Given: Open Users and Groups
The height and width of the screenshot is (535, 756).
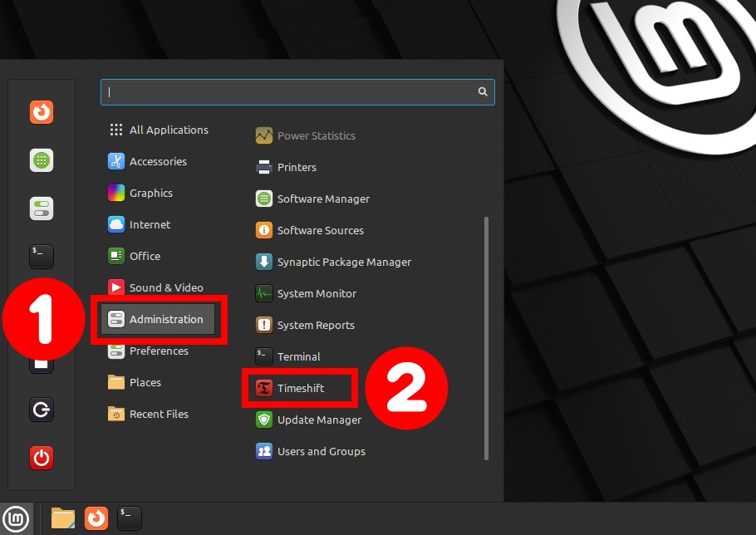Looking at the screenshot, I should click(x=311, y=452).
